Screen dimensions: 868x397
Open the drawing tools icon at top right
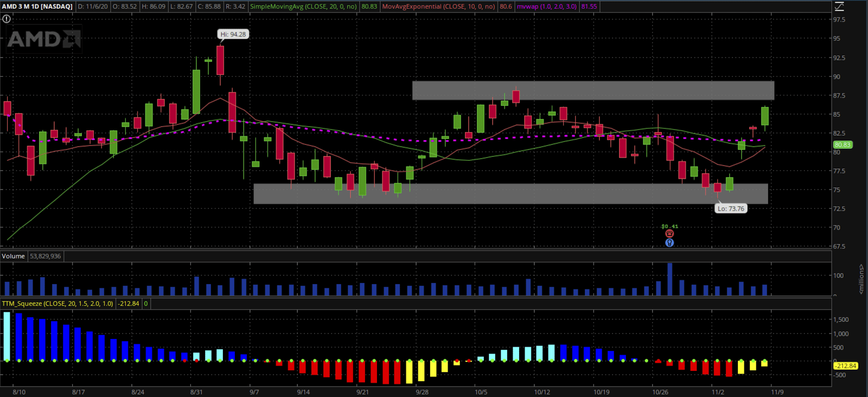tap(839, 7)
